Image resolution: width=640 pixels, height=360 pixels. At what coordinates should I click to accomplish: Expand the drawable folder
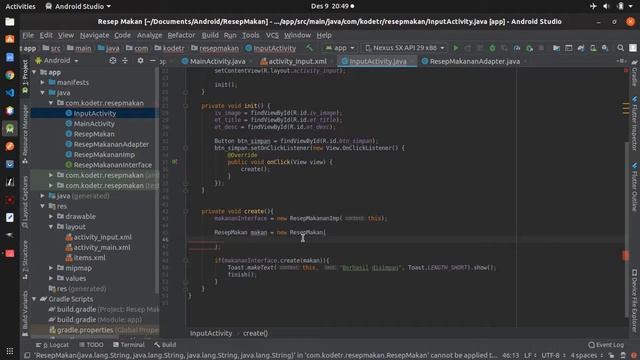pos(51,216)
